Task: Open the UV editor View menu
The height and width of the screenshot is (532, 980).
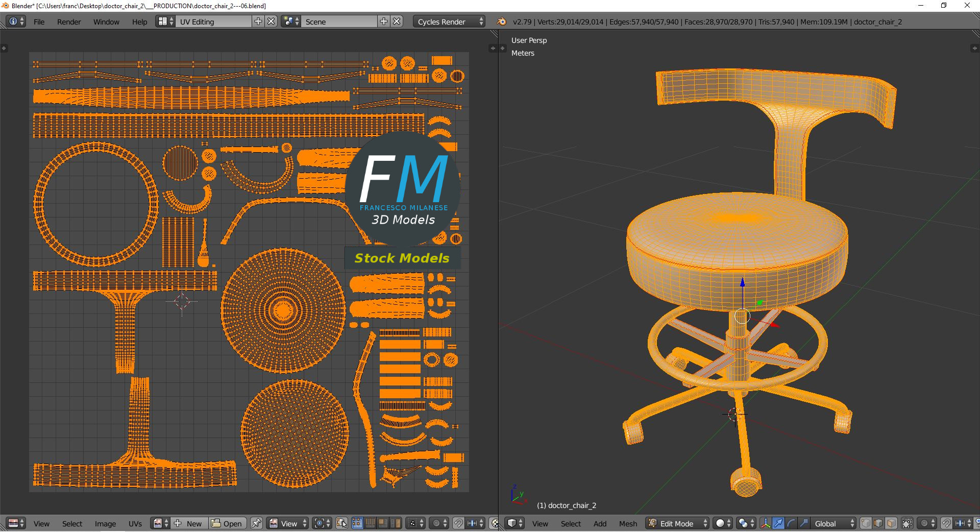Action: pyautogui.click(x=41, y=524)
